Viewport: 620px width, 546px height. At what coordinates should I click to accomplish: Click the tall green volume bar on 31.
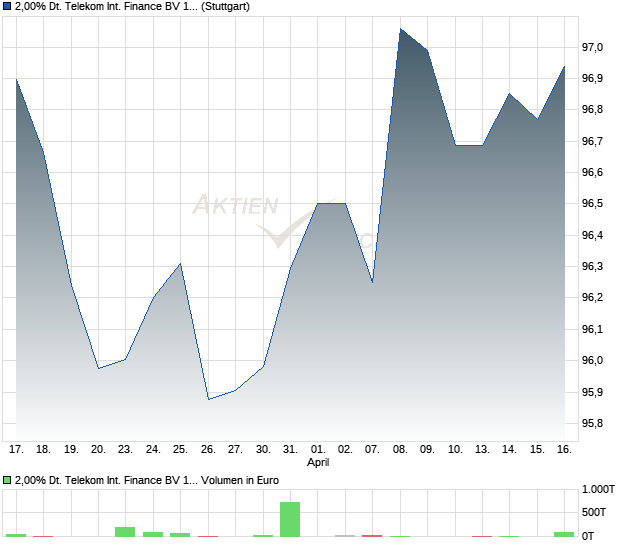point(290,519)
